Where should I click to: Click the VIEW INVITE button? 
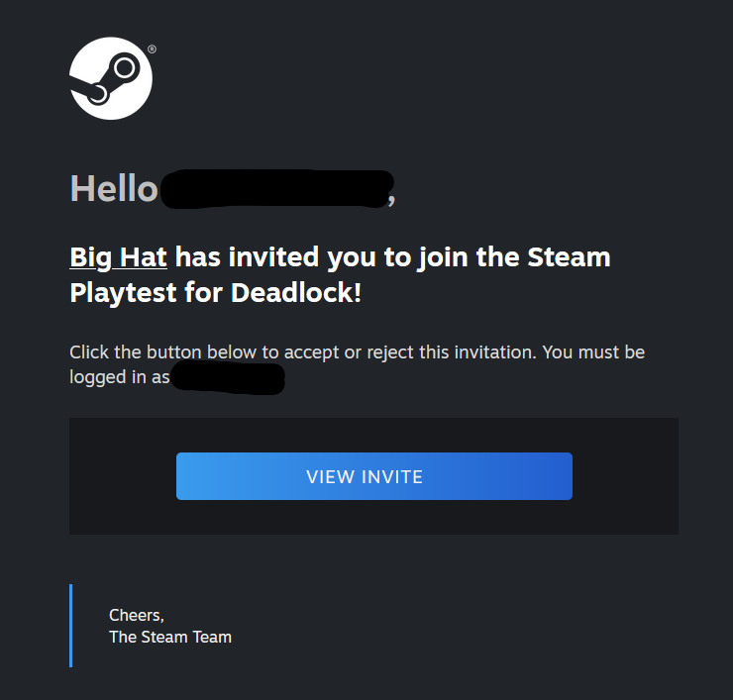pyautogui.click(x=374, y=476)
